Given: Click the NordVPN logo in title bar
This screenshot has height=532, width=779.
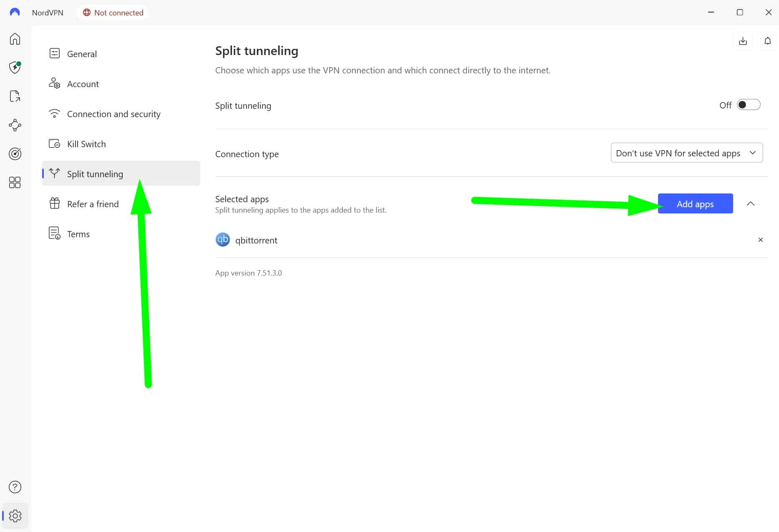Looking at the screenshot, I should [x=15, y=13].
